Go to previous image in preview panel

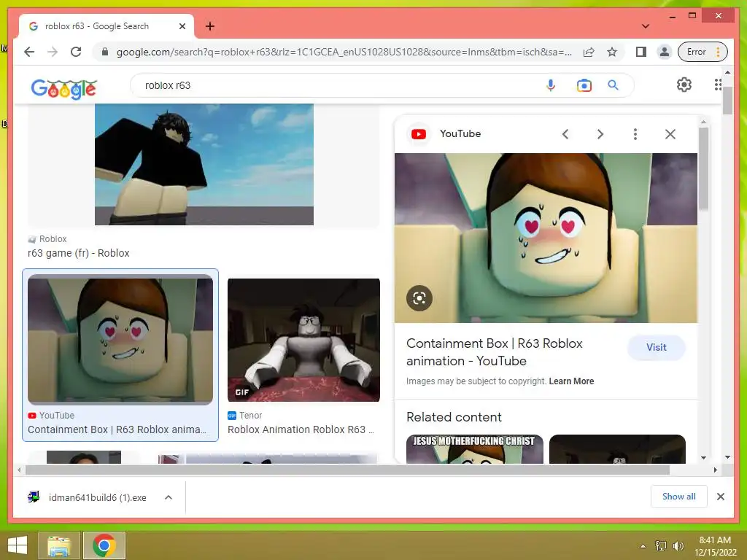click(x=565, y=134)
